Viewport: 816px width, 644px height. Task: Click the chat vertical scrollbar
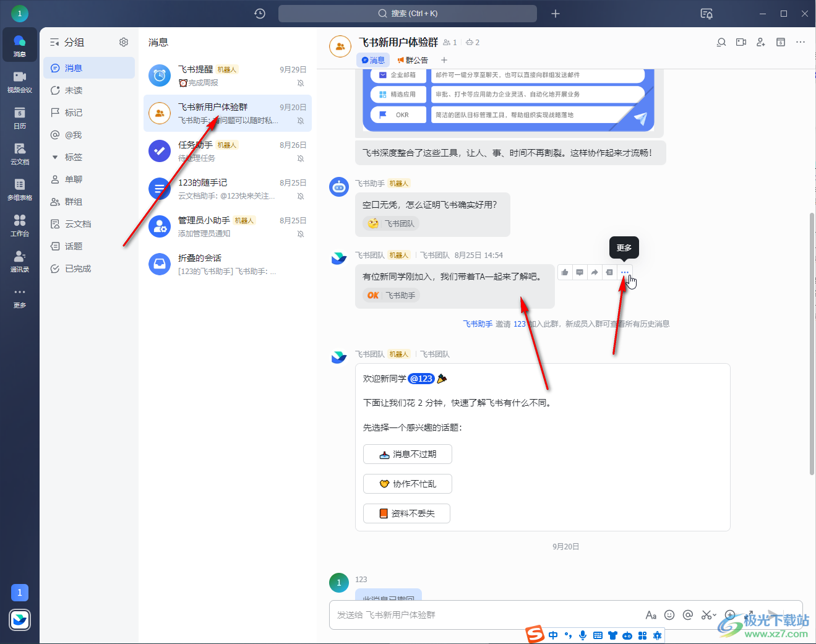(x=812, y=343)
